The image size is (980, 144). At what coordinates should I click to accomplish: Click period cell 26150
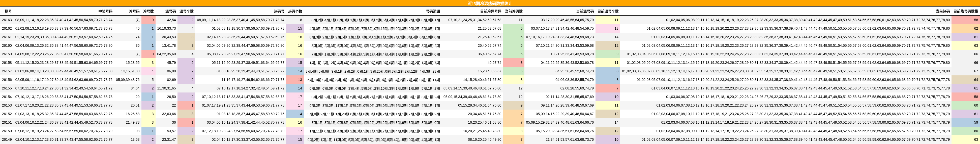(7, 131)
